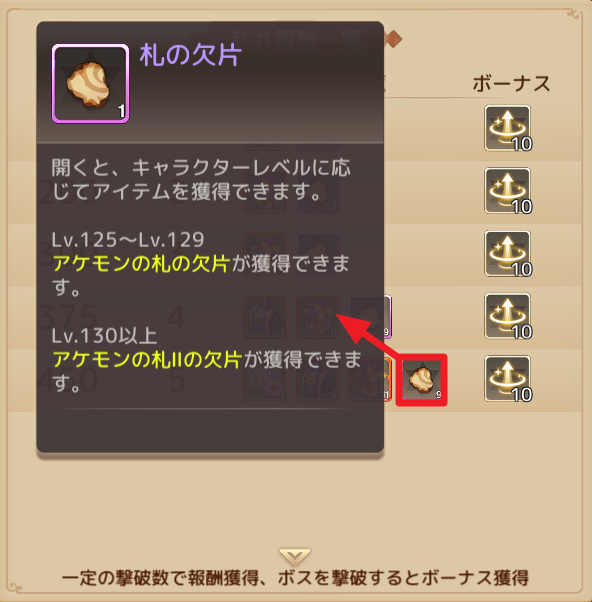Expand the list with the bottom down chevron
This screenshot has height=602, width=592.
pyautogui.click(x=295, y=556)
